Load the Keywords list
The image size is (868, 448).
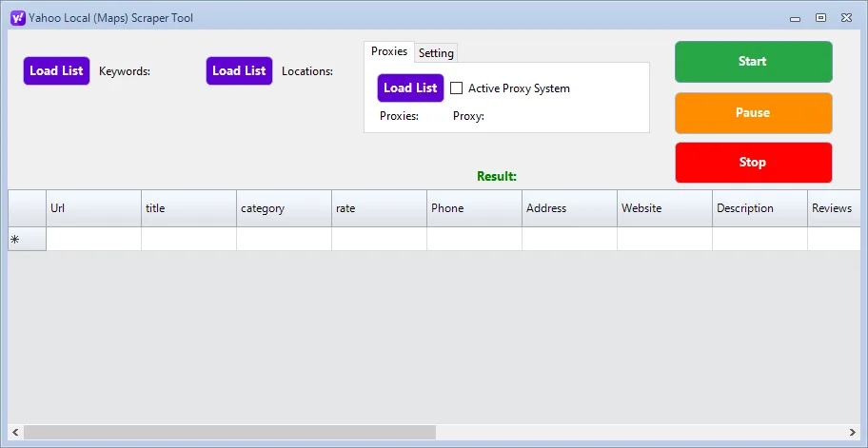pos(56,71)
